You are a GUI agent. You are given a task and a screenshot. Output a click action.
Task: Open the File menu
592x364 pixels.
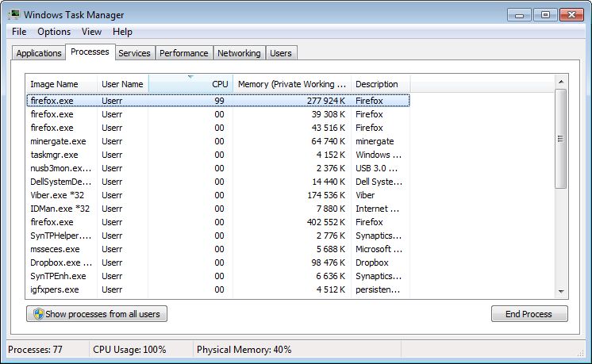coord(19,32)
